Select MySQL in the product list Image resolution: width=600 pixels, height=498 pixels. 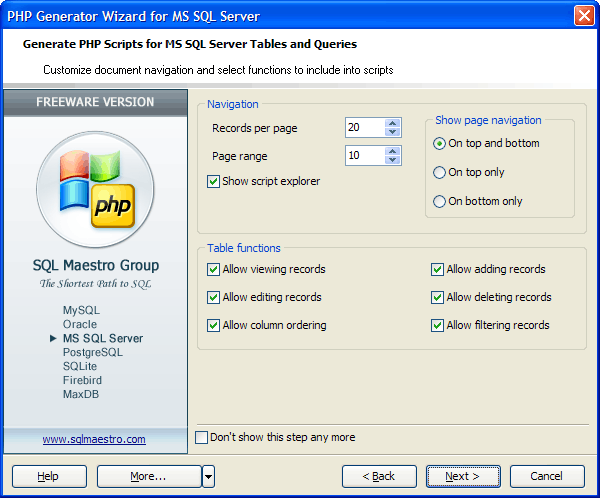(81, 310)
